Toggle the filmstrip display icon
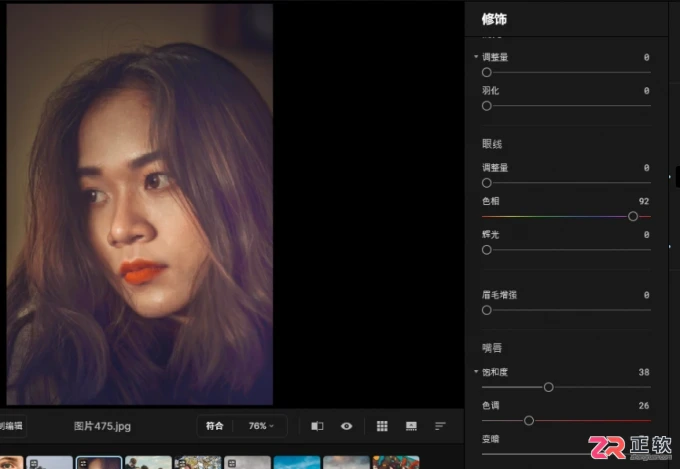Screen dimensions: 680x469 click(411, 426)
